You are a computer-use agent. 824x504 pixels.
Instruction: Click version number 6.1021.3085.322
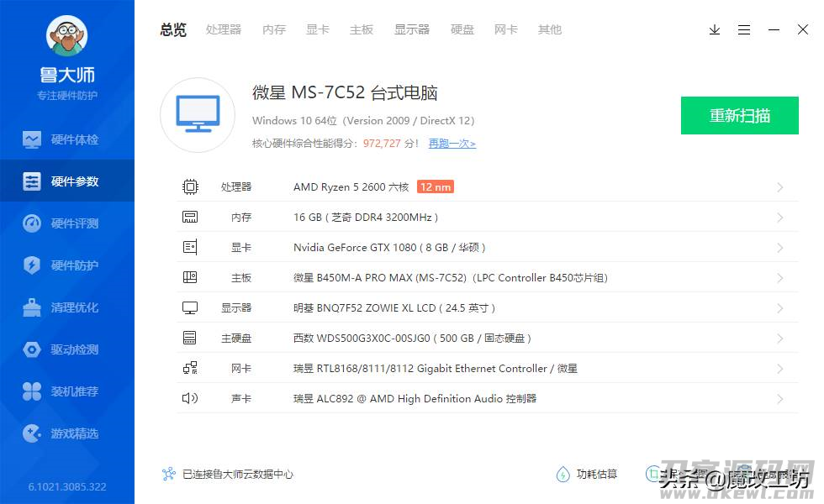tap(67, 486)
